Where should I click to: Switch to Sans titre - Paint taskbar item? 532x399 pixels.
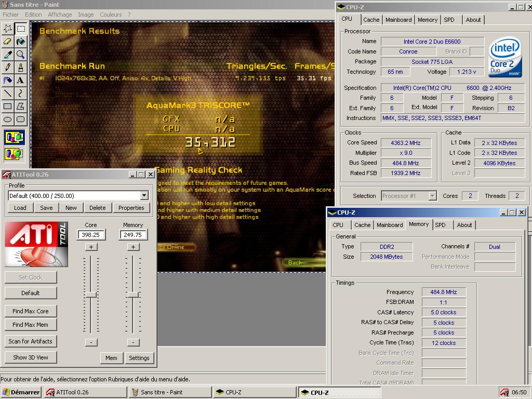point(170,393)
